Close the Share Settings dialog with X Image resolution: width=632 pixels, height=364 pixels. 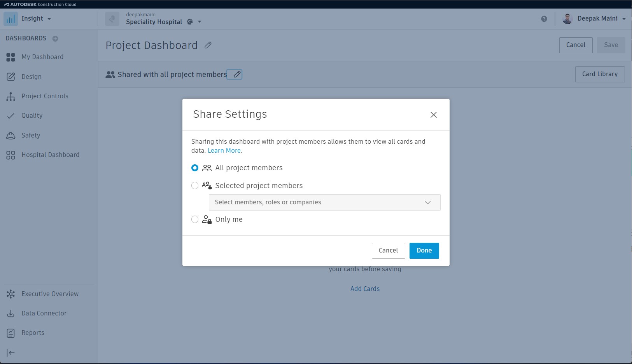coord(434,115)
